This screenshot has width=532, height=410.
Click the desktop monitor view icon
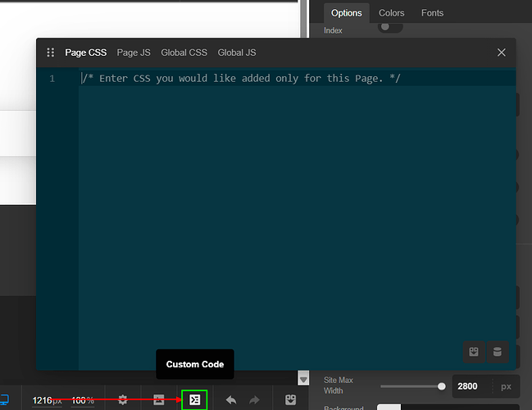4,400
